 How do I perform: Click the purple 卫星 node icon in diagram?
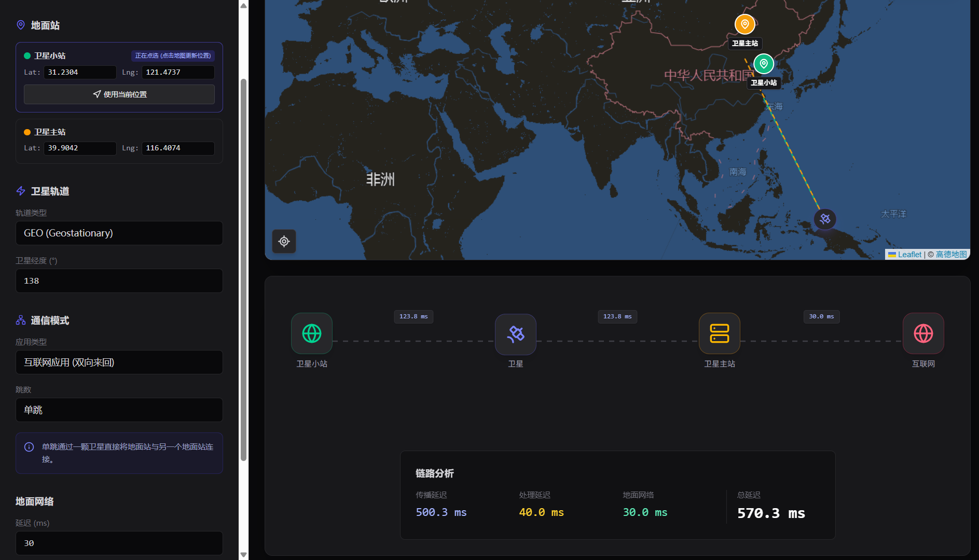(516, 334)
